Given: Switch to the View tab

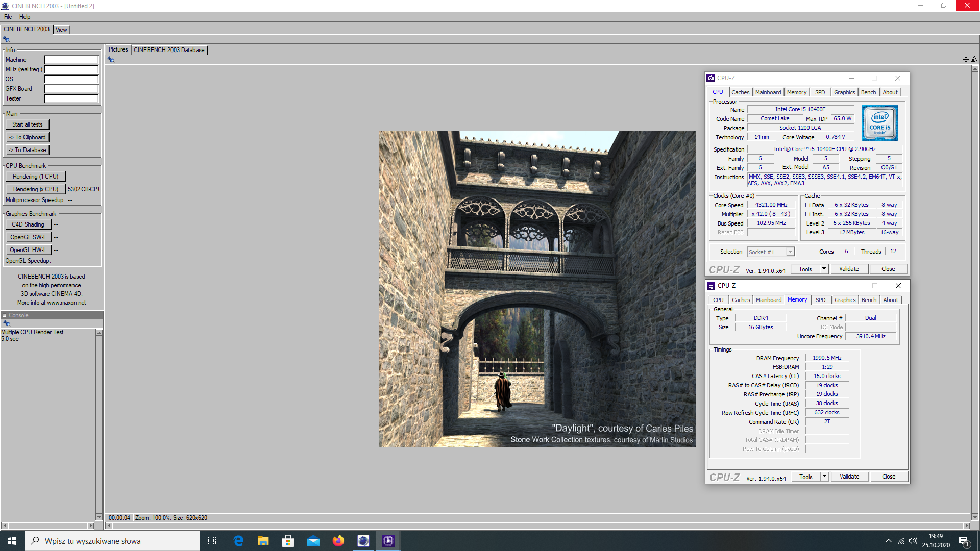Looking at the screenshot, I should 61,30.
